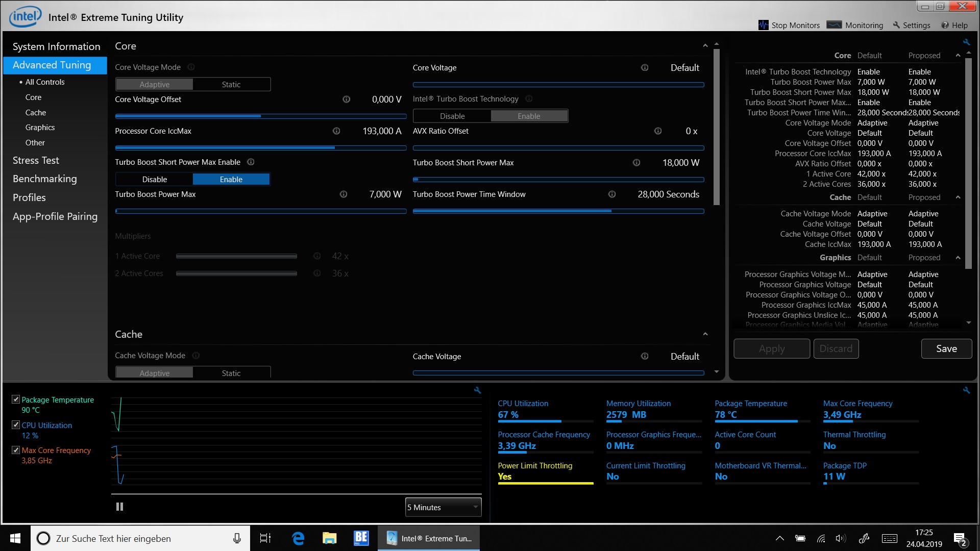Click Windows search box in taskbar
The image size is (980, 551).
click(140, 538)
